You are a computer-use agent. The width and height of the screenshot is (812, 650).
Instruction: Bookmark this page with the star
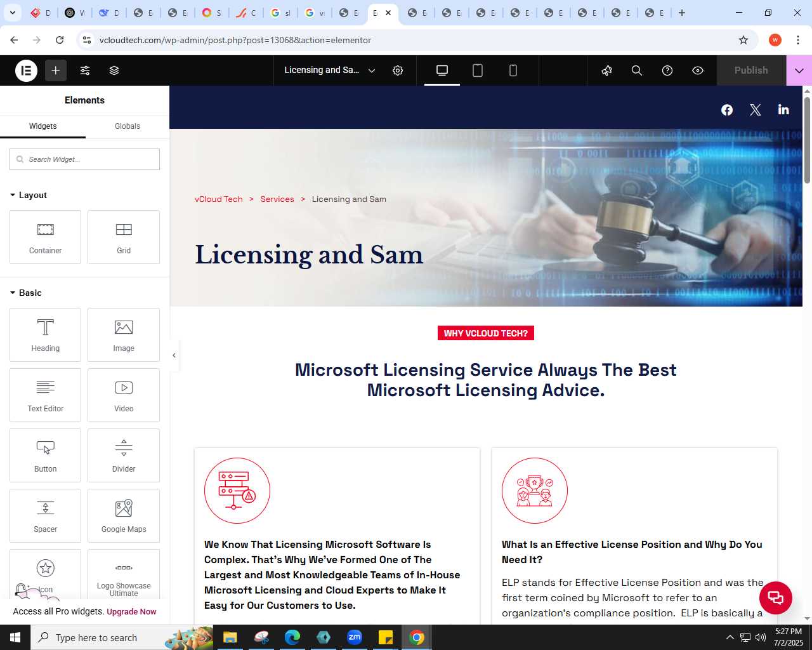click(743, 40)
